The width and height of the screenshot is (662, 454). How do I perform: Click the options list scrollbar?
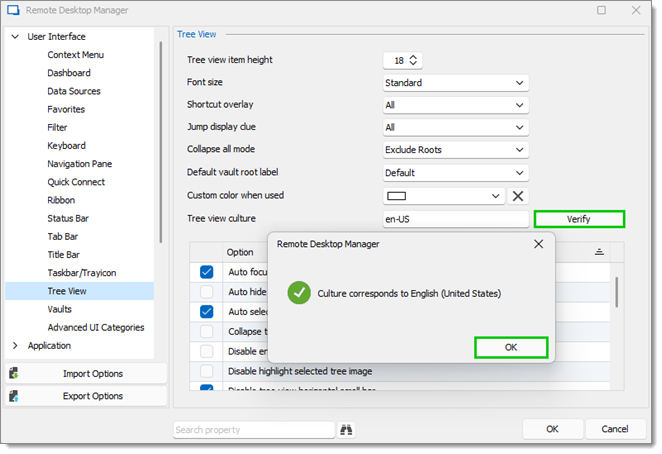coord(616,292)
